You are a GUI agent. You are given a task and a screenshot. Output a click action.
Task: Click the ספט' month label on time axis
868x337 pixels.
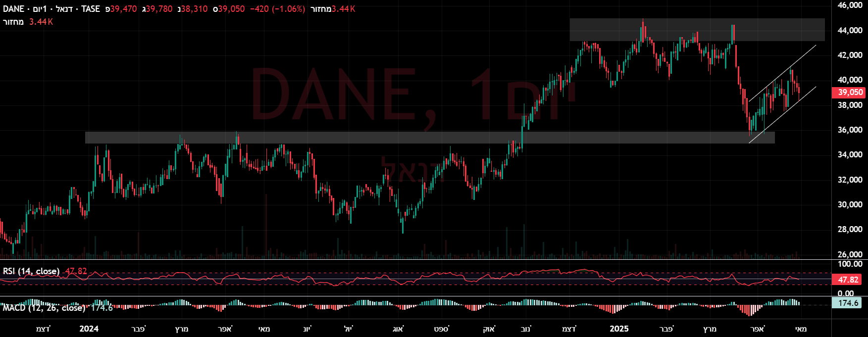(x=442, y=329)
